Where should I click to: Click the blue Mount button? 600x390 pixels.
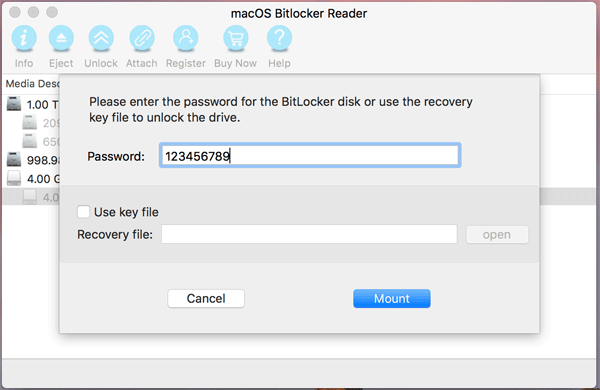click(x=392, y=299)
